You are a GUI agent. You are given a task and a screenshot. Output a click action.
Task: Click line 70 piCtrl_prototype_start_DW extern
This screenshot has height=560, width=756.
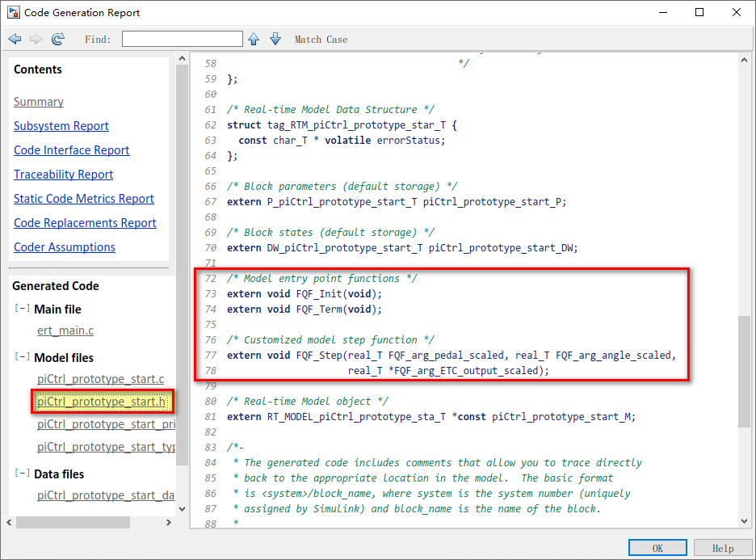[x=402, y=248]
